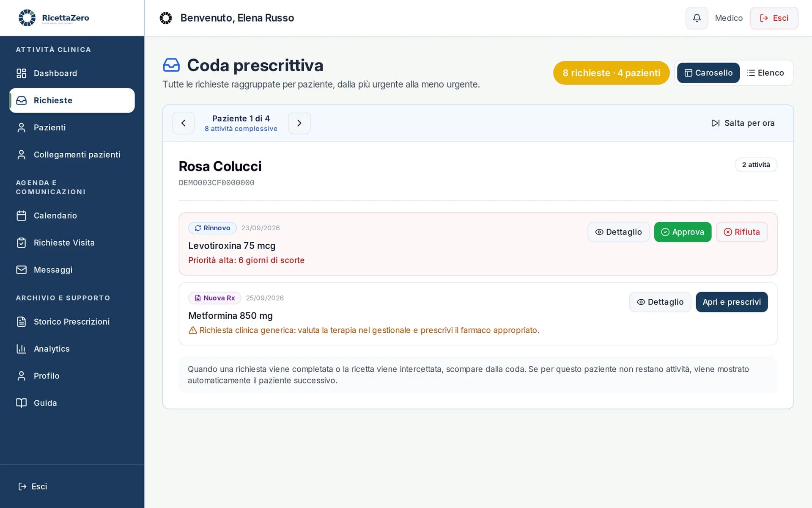The image size is (812, 508).
Task: Click the date 25/09/2026
Action: pos(265,298)
